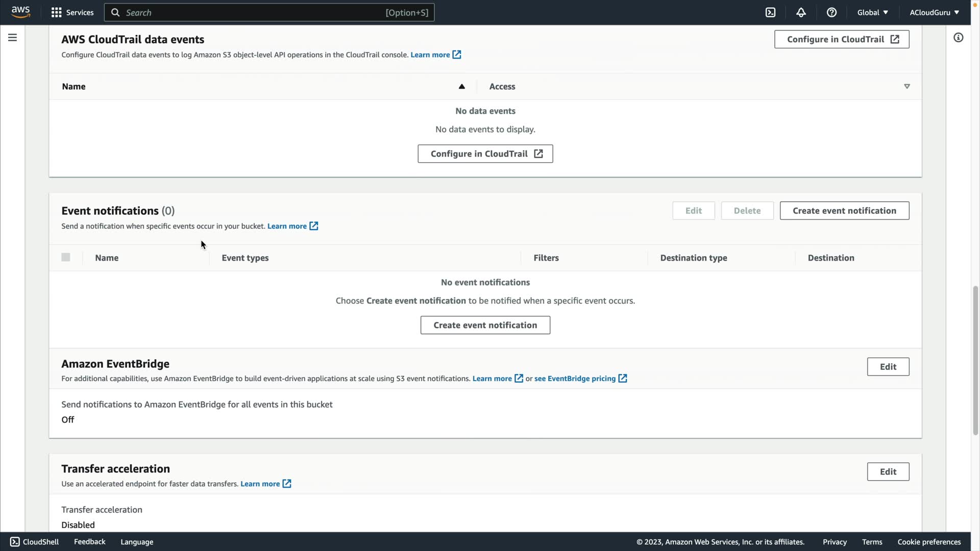Open the help question mark menu

click(x=831, y=12)
